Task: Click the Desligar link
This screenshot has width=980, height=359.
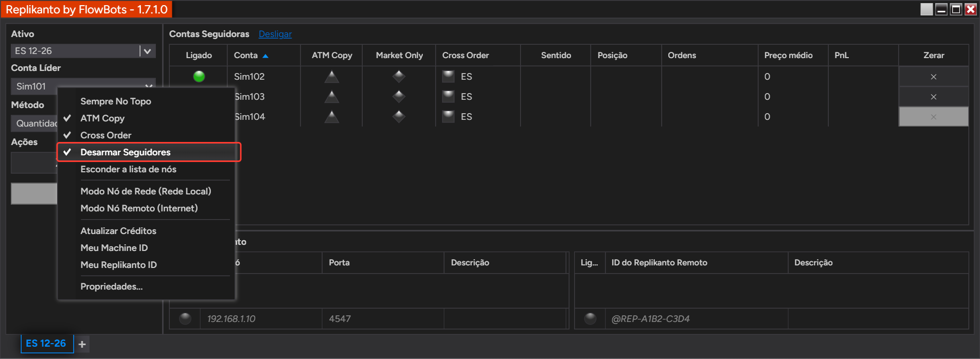Action: tap(275, 34)
